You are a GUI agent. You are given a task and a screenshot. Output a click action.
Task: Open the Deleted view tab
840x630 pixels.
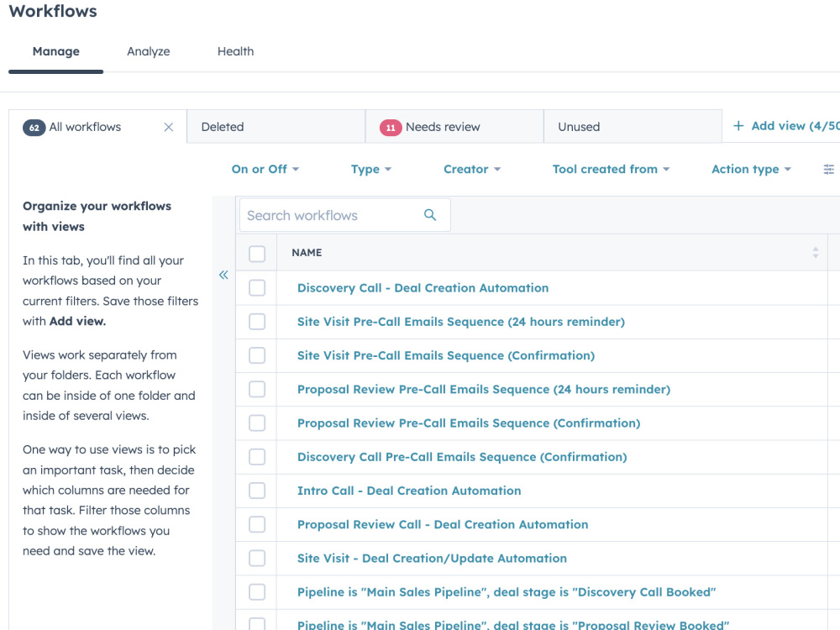276,127
